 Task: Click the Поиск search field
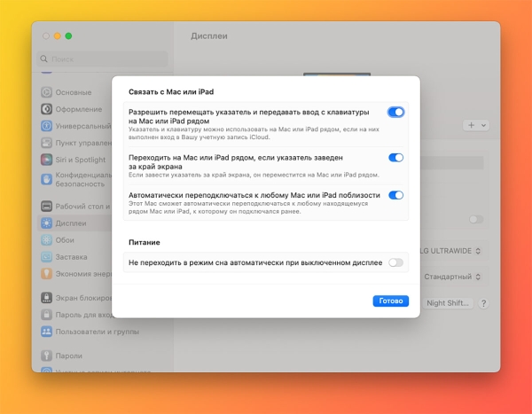click(x=102, y=59)
